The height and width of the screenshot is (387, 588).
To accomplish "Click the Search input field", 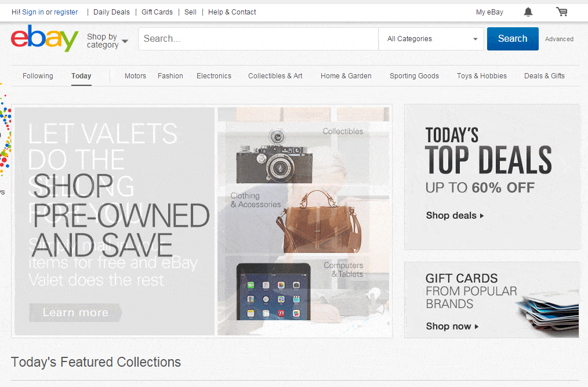I will [259, 39].
